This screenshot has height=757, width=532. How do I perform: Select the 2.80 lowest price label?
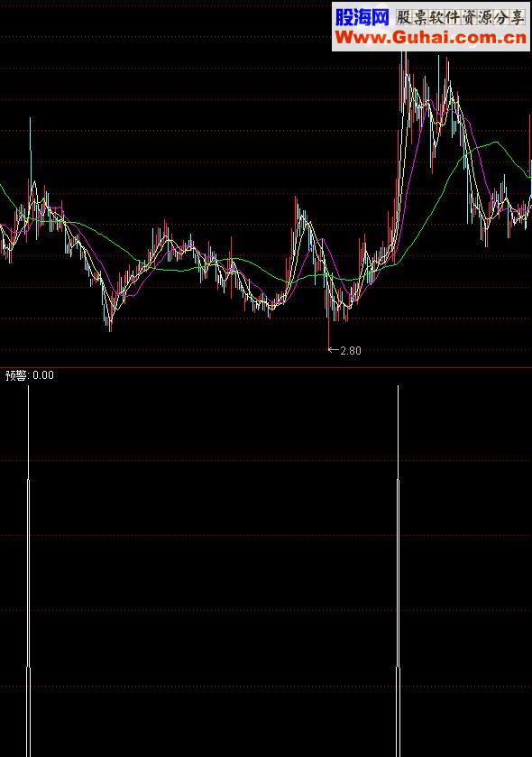click(x=351, y=351)
